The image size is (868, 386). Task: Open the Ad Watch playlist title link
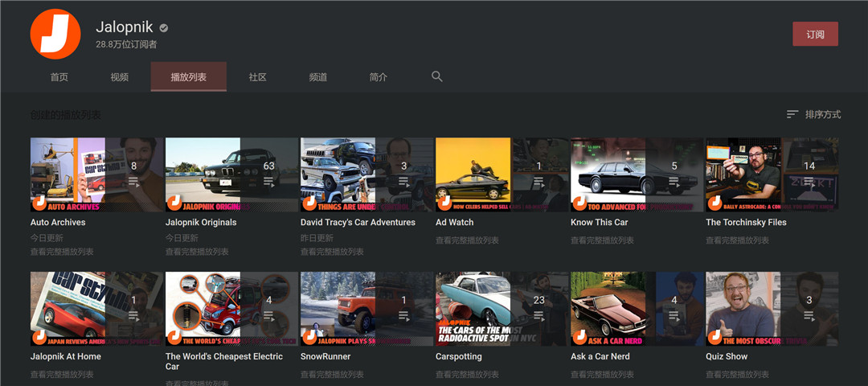pos(454,223)
